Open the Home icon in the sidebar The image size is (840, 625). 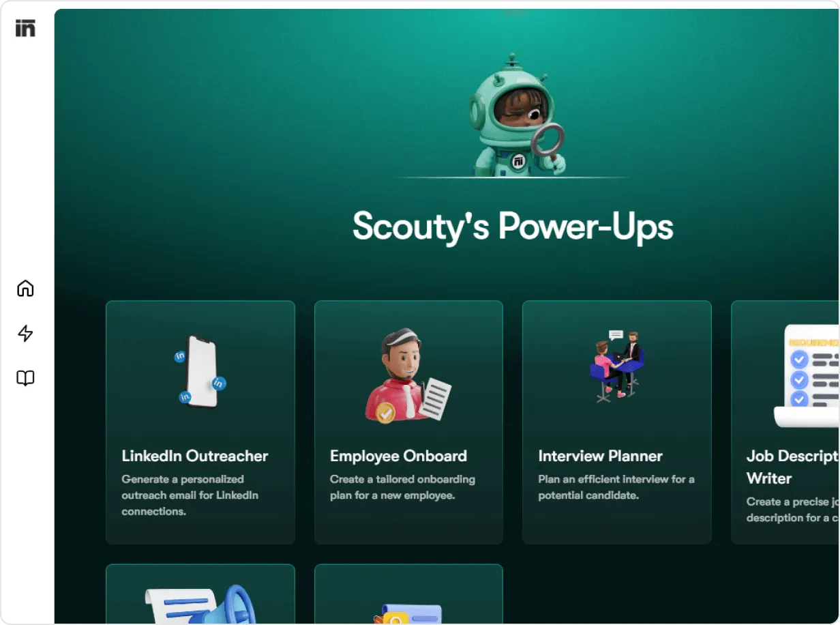coord(25,289)
